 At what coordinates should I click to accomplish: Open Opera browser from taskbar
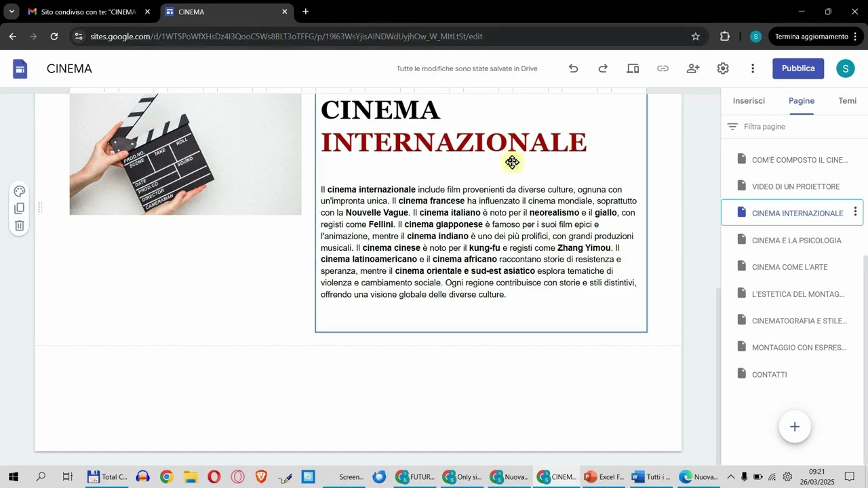tap(214, 476)
